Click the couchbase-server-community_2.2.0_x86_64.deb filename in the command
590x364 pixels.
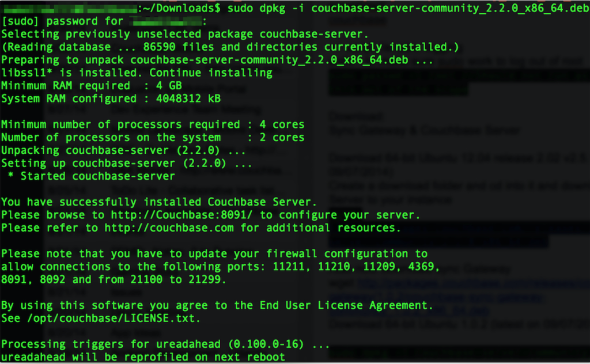(450, 8)
